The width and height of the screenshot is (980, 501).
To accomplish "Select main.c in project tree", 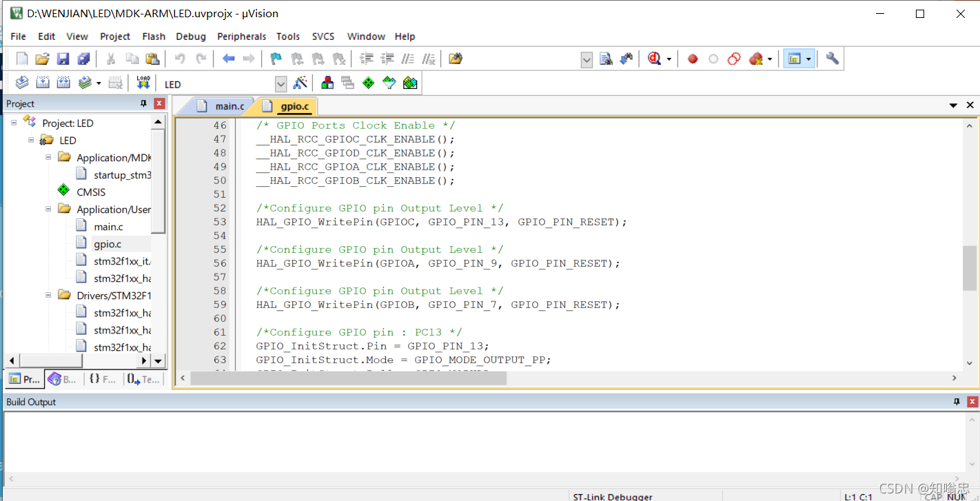I will 109,227.
